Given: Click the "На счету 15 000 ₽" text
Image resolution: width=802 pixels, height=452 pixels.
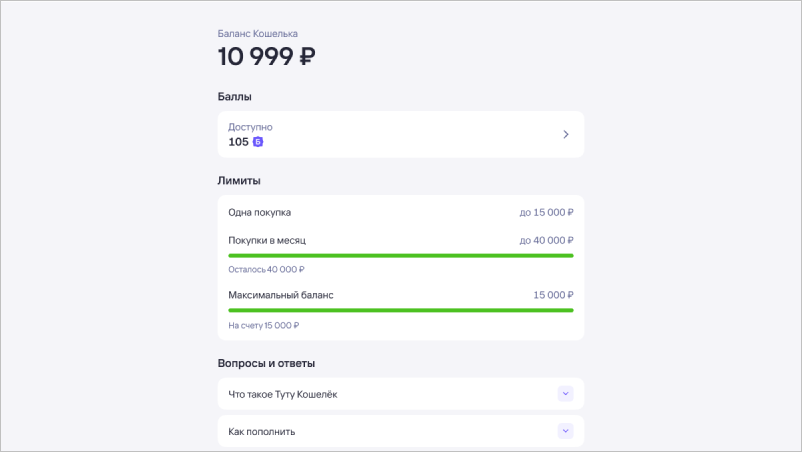Looking at the screenshot, I should 264,325.
